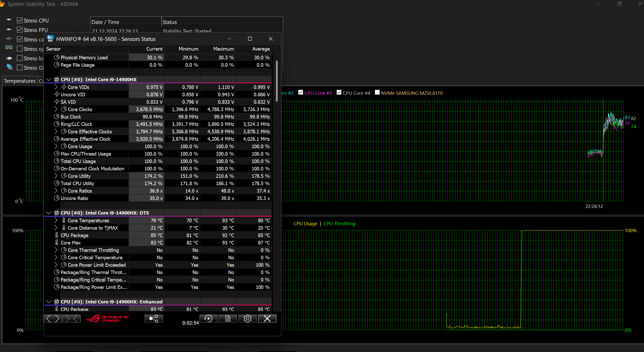Click the Minimum column header
The width and height of the screenshot is (644, 352).
[182, 49]
